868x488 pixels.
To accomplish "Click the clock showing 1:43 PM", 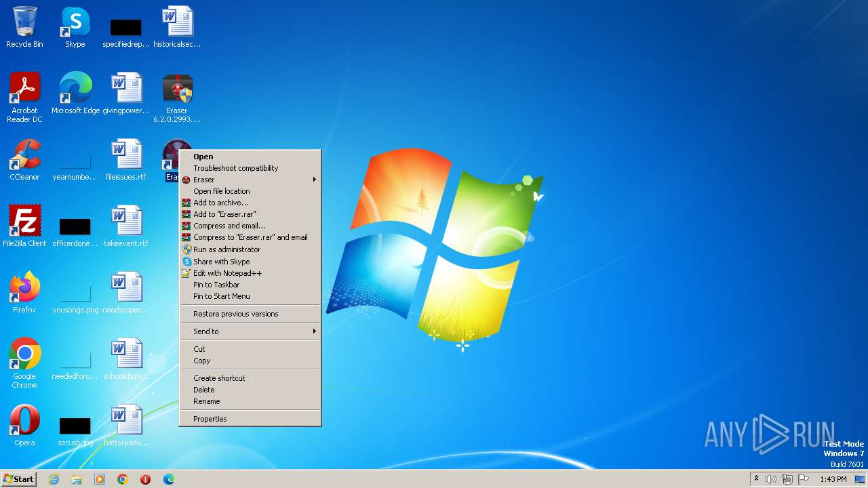I will click(833, 479).
